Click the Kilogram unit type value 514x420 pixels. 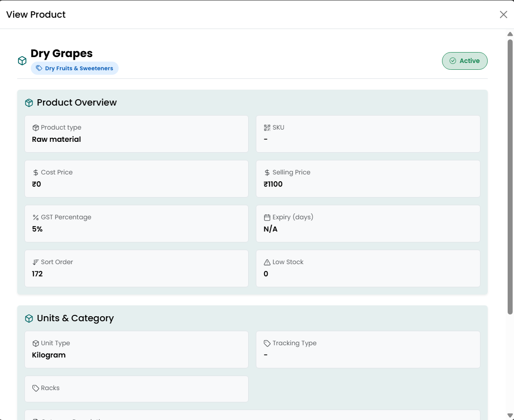[49, 355]
